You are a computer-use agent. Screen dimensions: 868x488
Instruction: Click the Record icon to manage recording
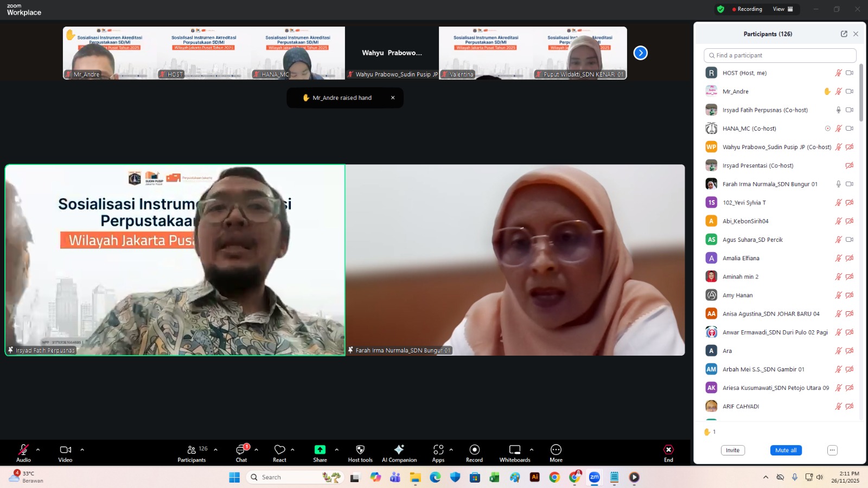click(474, 450)
